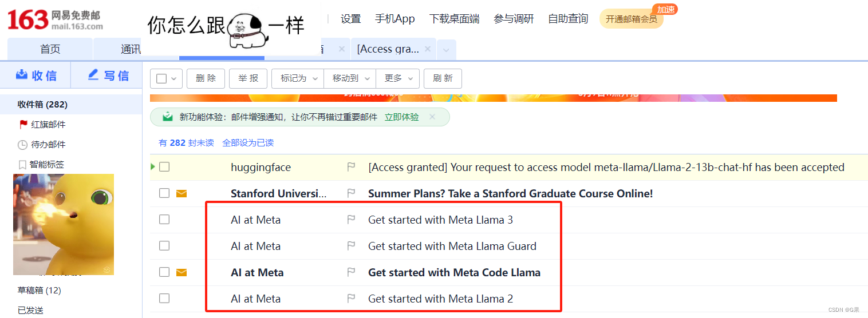Open the 163 mail logo
Image resolution: width=868 pixels, height=318 pixels.
[x=55, y=19]
